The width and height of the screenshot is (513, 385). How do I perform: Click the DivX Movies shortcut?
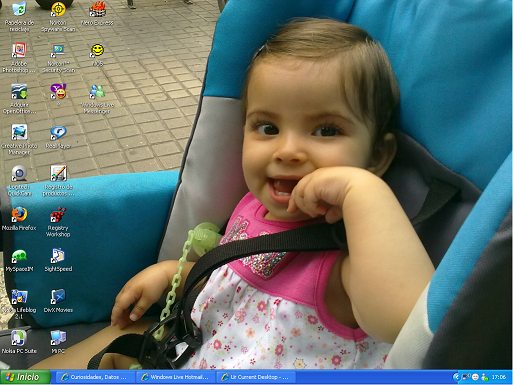click(x=58, y=301)
